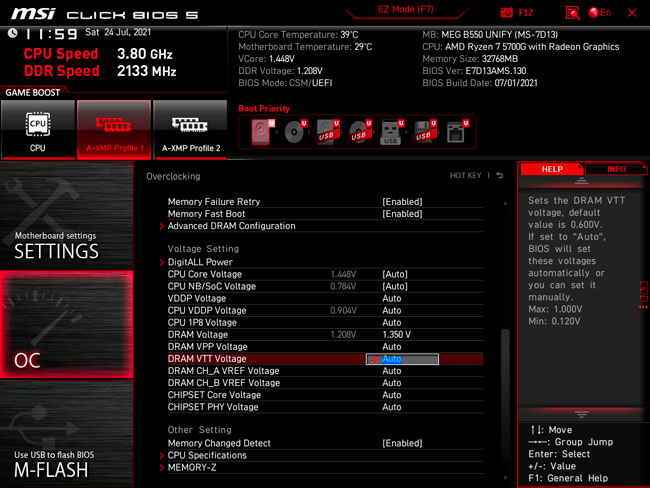The width and height of the screenshot is (650, 488).
Task: Click the CHIPSET Core Voltage Auto field
Action: coord(391,395)
